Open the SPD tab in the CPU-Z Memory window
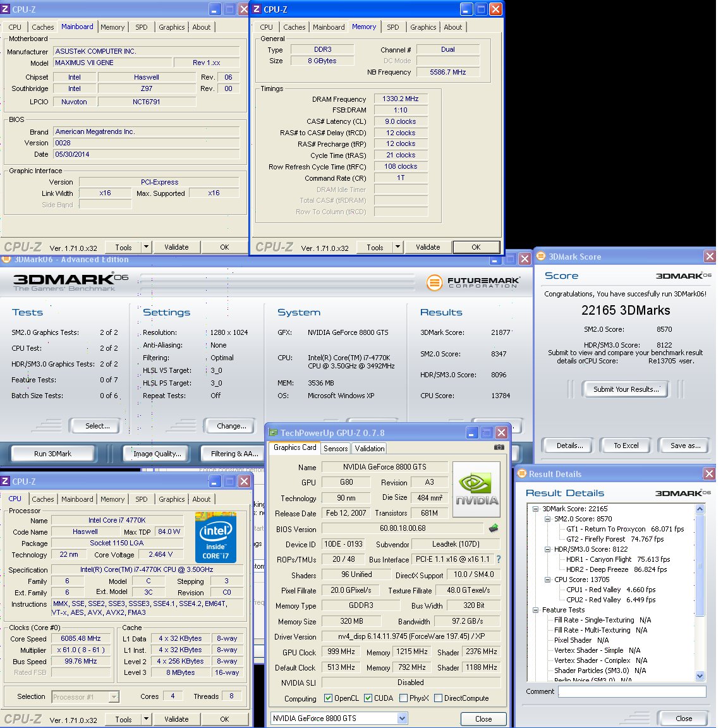 click(393, 27)
